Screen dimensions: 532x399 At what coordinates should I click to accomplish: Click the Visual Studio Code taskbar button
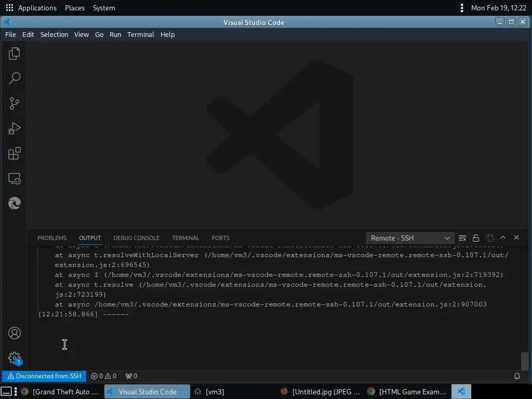tap(147, 392)
